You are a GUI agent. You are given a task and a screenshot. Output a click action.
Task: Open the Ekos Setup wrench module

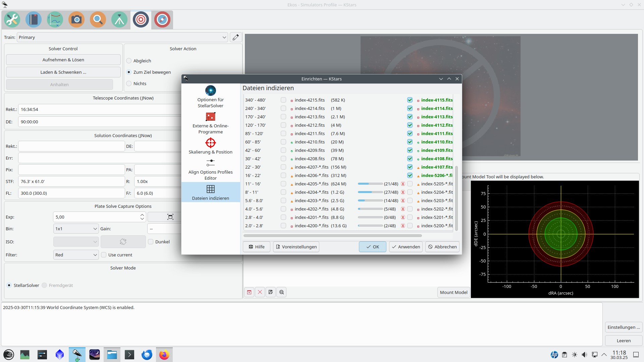tap(12, 19)
